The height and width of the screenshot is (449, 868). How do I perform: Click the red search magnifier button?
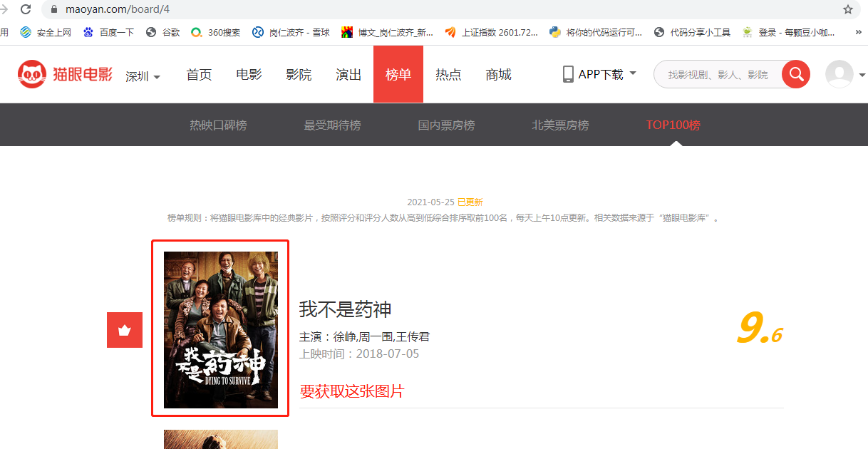pos(796,74)
